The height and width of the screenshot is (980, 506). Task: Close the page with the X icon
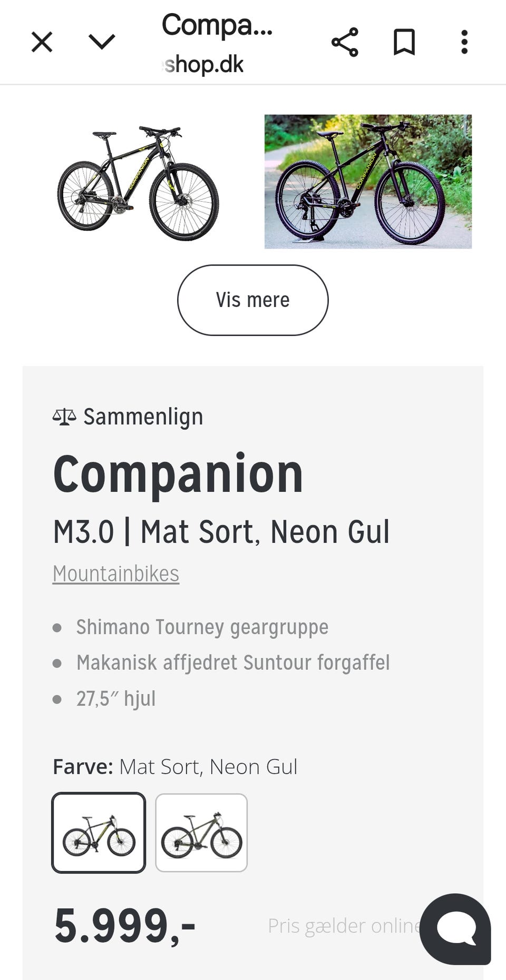click(42, 42)
